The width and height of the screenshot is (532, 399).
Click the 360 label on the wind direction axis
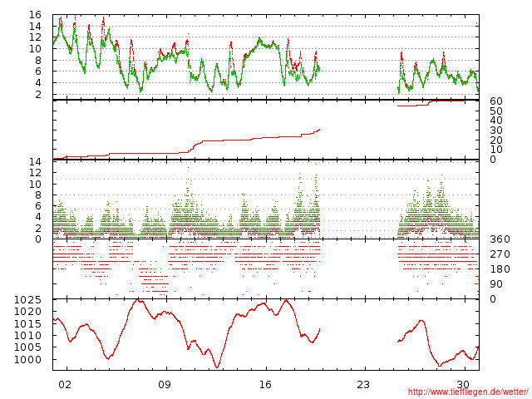(x=500, y=239)
